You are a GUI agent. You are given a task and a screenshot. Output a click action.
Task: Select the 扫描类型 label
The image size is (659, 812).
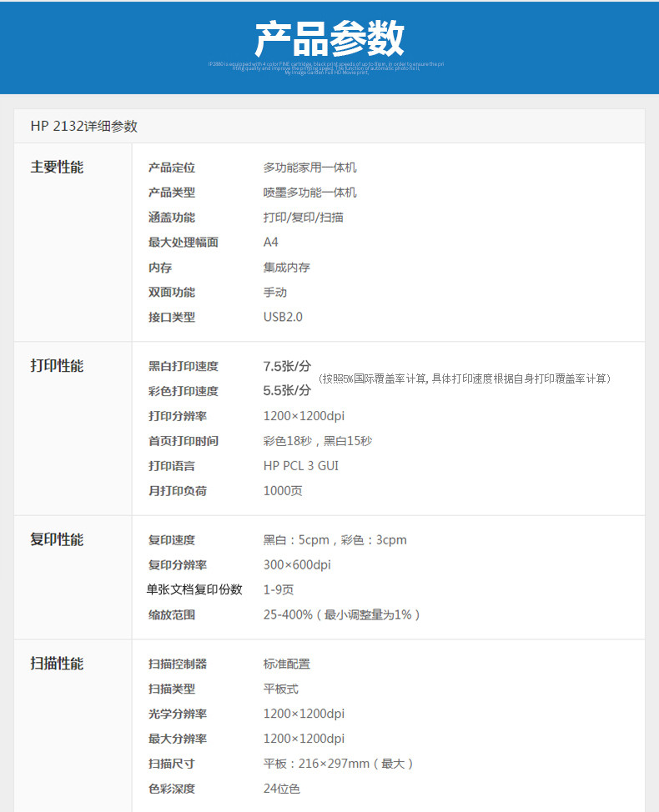click(x=172, y=689)
